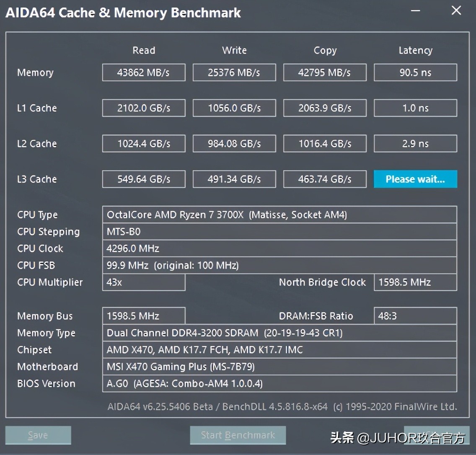Select the L3 Cache Copy field 463.74 GB/s
The height and width of the screenshot is (455, 476).
point(325,179)
